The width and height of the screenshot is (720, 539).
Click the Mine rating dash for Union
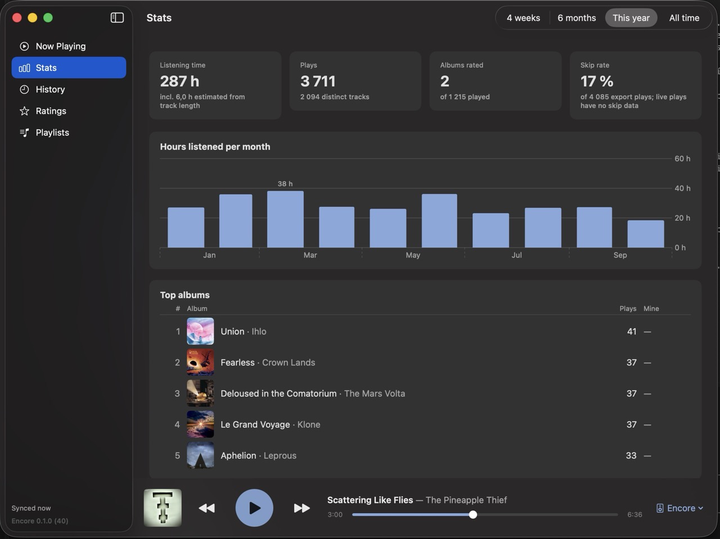[x=647, y=331]
